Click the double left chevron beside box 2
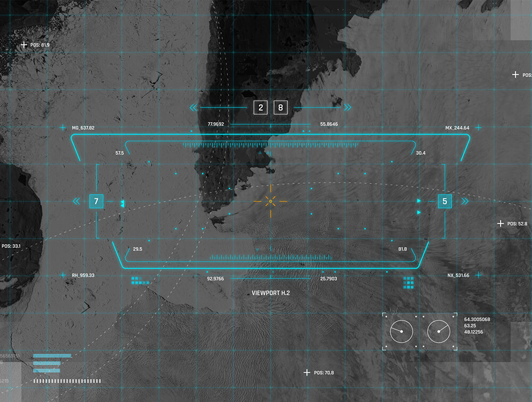 194,108
